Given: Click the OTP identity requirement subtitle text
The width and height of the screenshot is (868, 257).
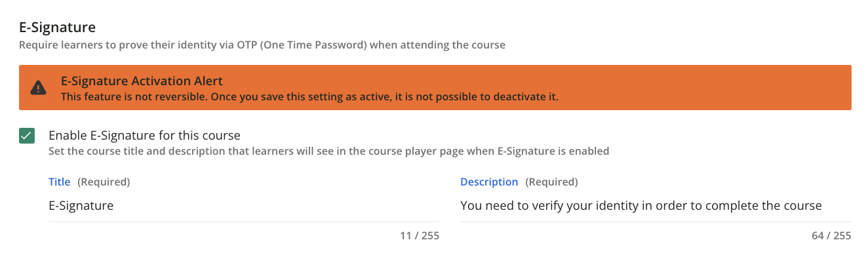Looking at the screenshot, I should point(262,46).
